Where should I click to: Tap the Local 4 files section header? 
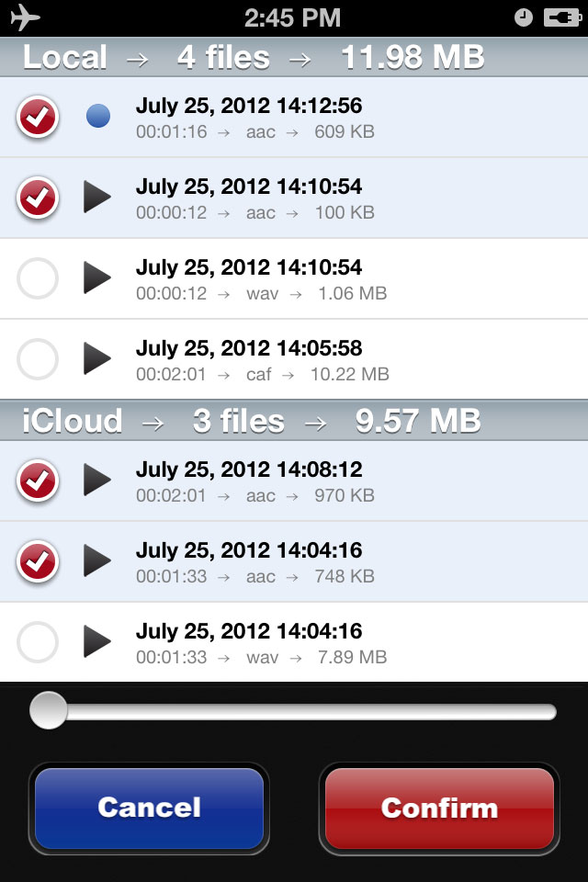click(x=294, y=57)
